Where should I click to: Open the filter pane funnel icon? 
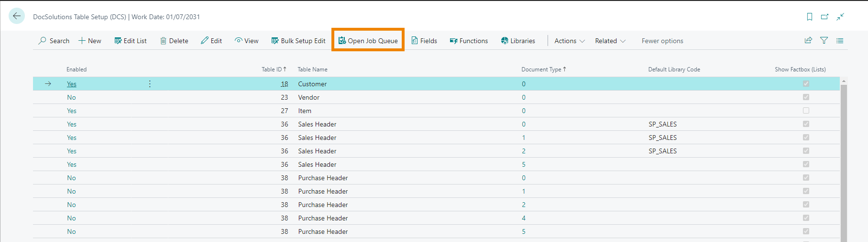[824, 41]
